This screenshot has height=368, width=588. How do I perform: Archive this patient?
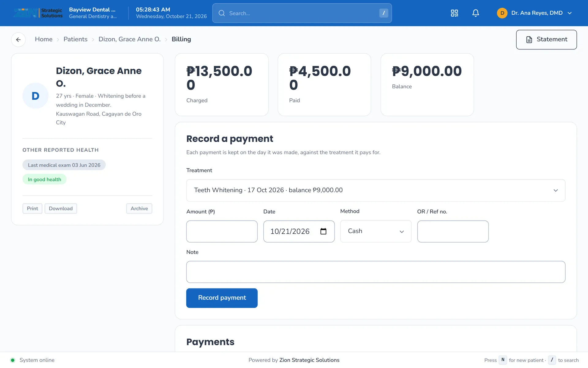[x=139, y=209]
